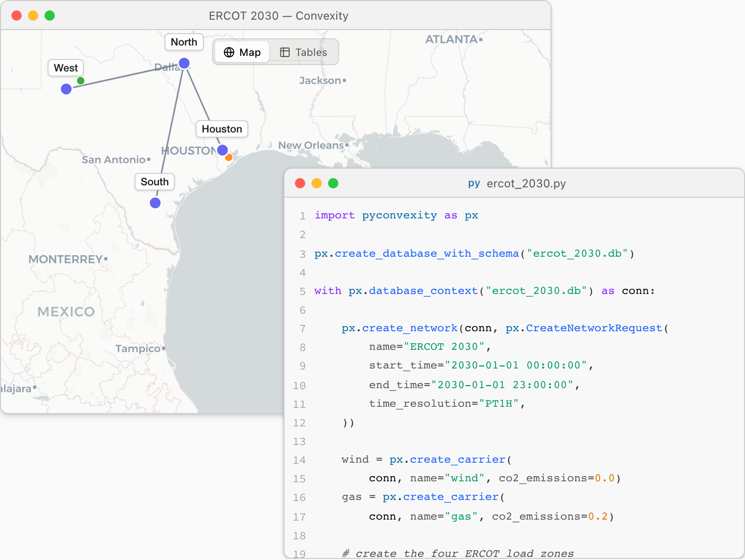Click 'wind' variable on line 14
The width and height of the screenshot is (745, 560).
(355, 460)
